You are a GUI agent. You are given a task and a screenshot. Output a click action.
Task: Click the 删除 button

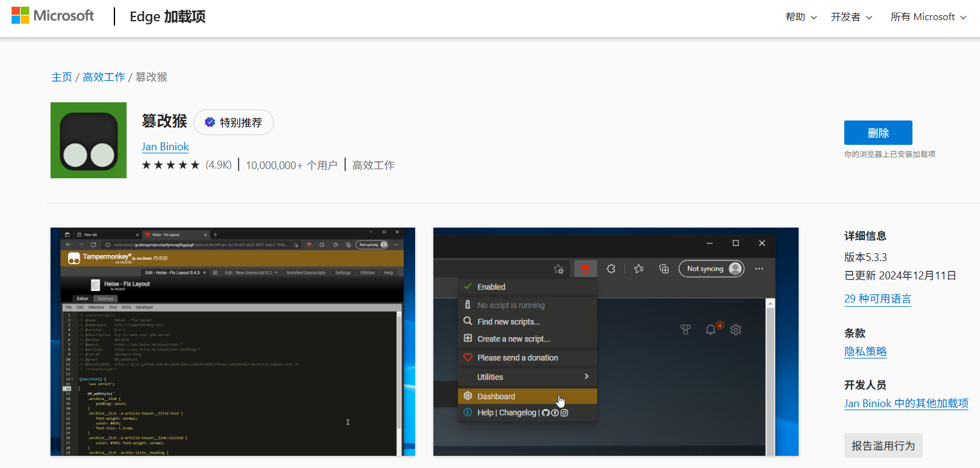[x=878, y=133]
